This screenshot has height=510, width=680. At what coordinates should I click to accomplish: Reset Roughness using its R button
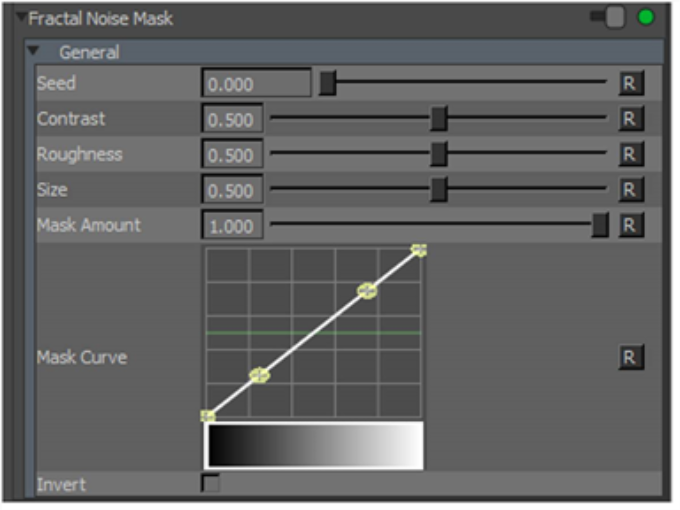click(x=629, y=154)
